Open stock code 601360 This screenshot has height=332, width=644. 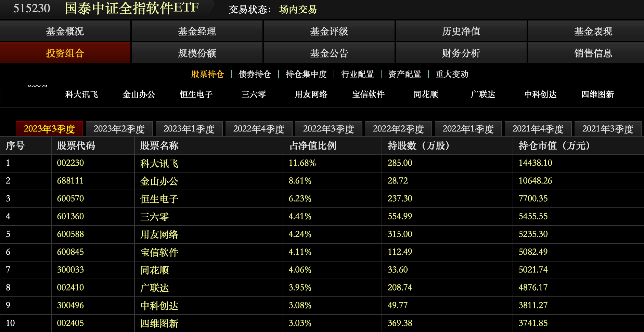click(x=70, y=216)
